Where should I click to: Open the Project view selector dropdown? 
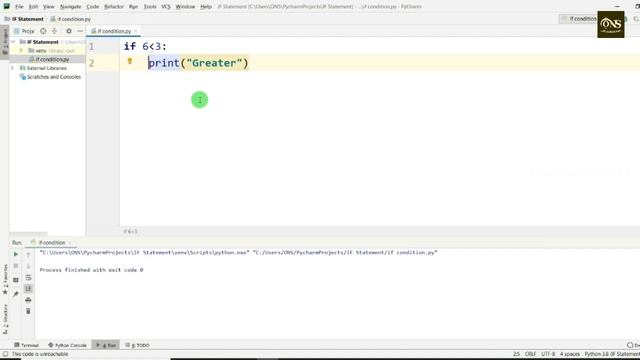[24, 31]
